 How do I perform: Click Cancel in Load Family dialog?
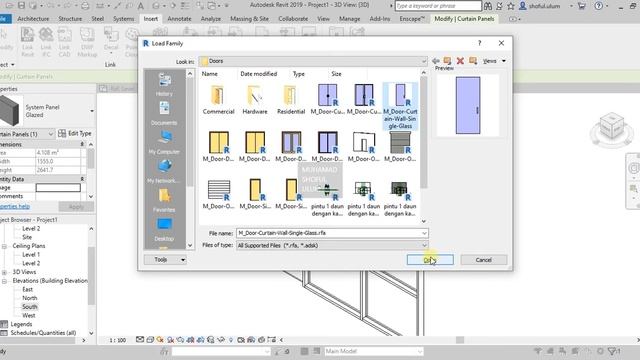[x=484, y=260]
